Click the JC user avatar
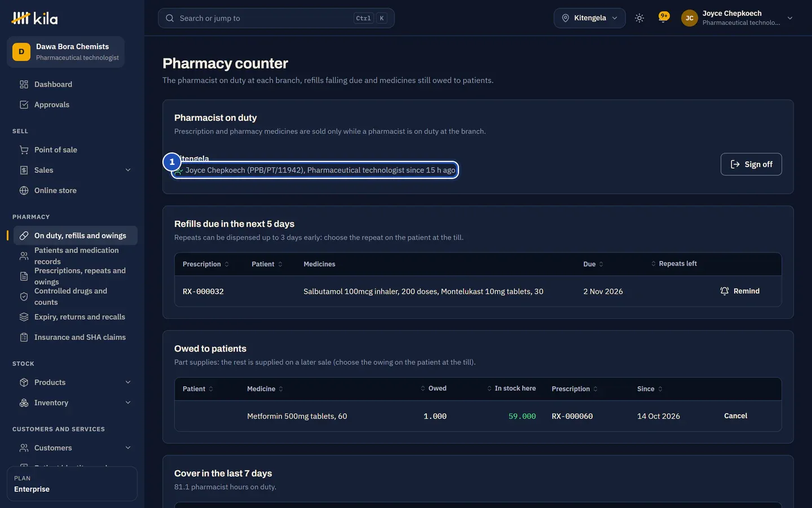 pyautogui.click(x=689, y=18)
